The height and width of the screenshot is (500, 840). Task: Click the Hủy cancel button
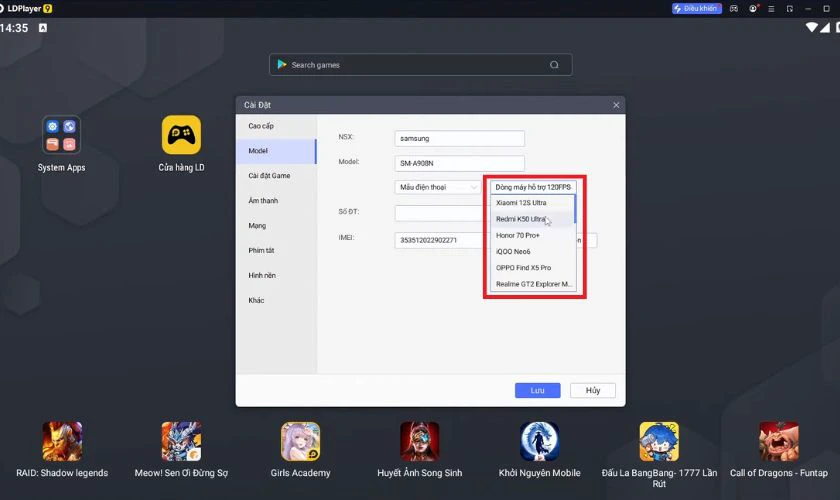click(592, 390)
